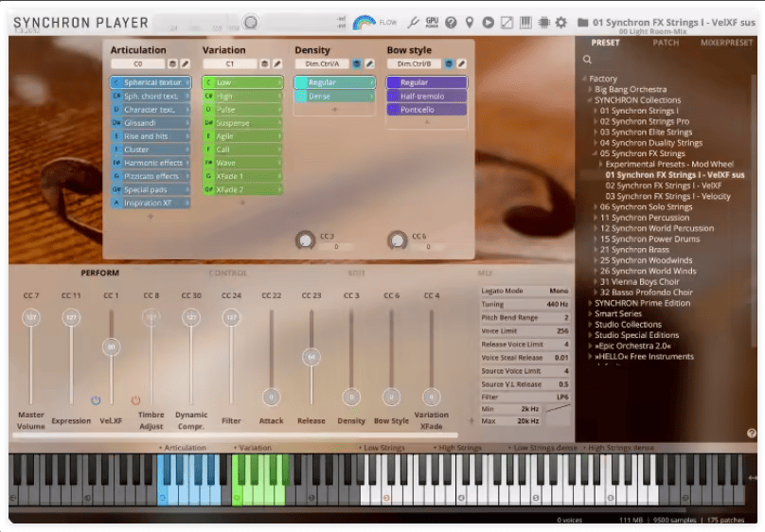765x532 pixels.
Task: Toggle the keyboard display icon
Action: (525, 23)
